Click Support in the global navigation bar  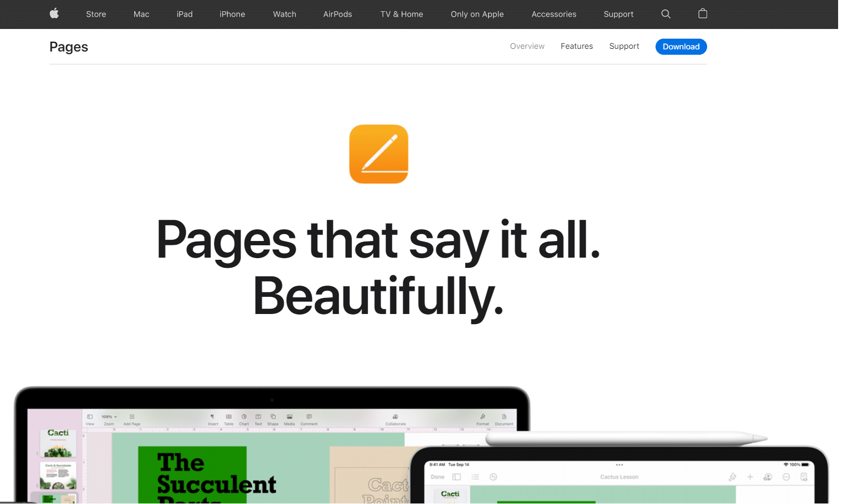(619, 14)
